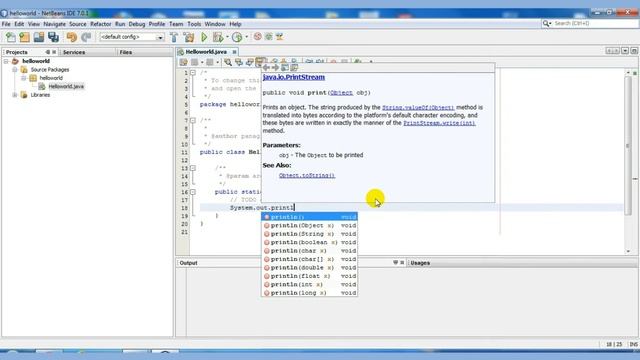The image size is (640, 360).
Task: Collapse the helloworld package node
Action: (24, 78)
